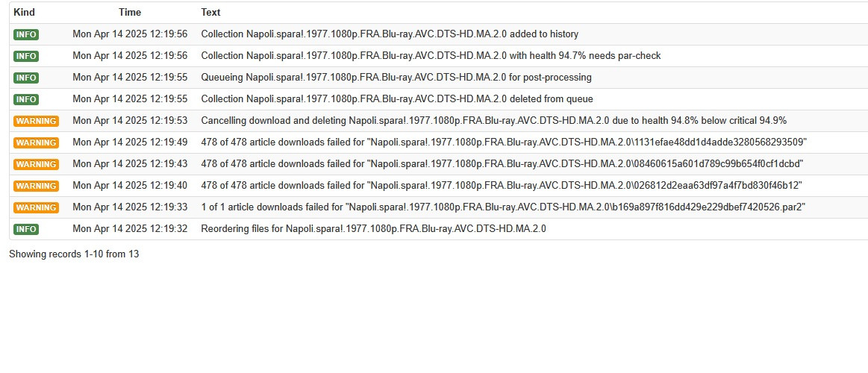
Task: Click WARNING badge at 12:19:43 row
Action: (36, 164)
